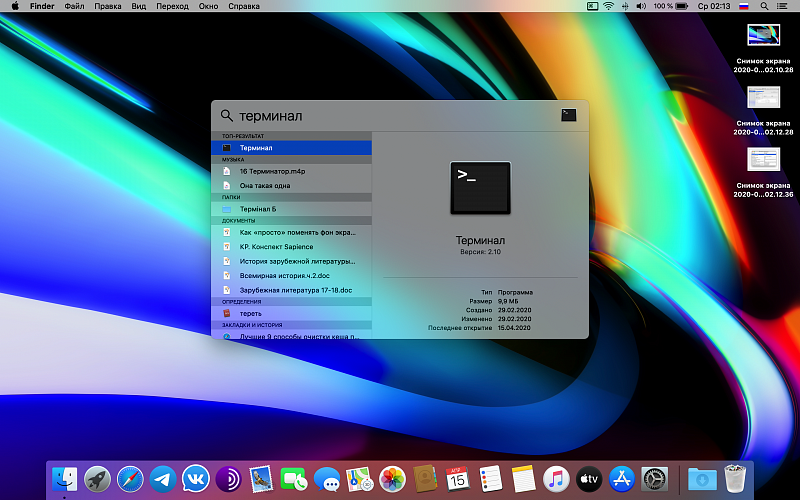The height and width of the screenshot is (500, 800).
Task: Select the 'Всемирная история.ч.2.doc' document
Action: pyautogui.click(x=284, y=275)
